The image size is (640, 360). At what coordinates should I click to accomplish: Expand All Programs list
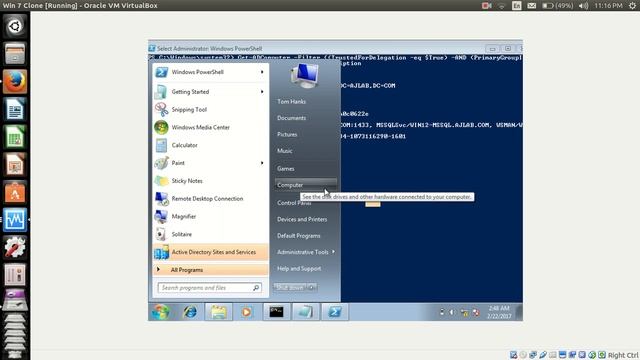(x=210, y=270)
